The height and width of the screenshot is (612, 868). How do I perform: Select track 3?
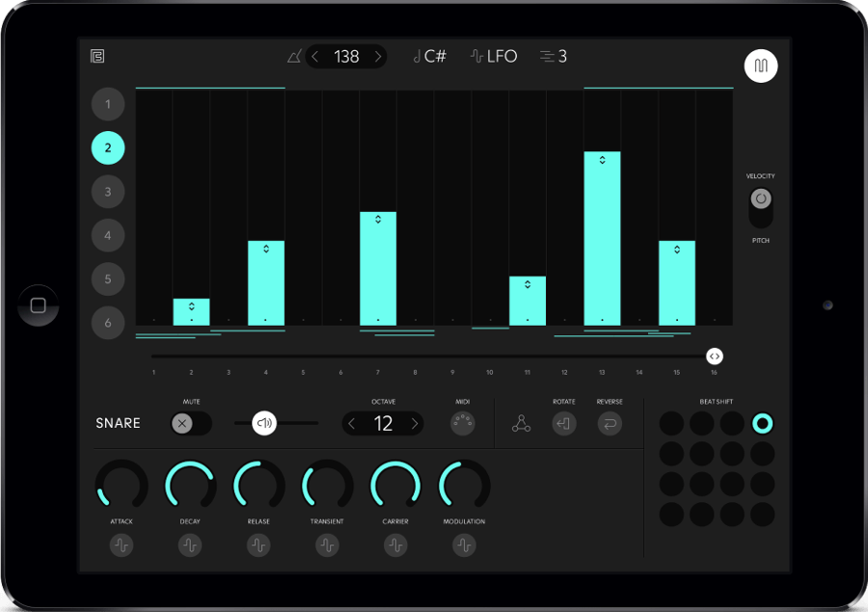pos(108,192)
